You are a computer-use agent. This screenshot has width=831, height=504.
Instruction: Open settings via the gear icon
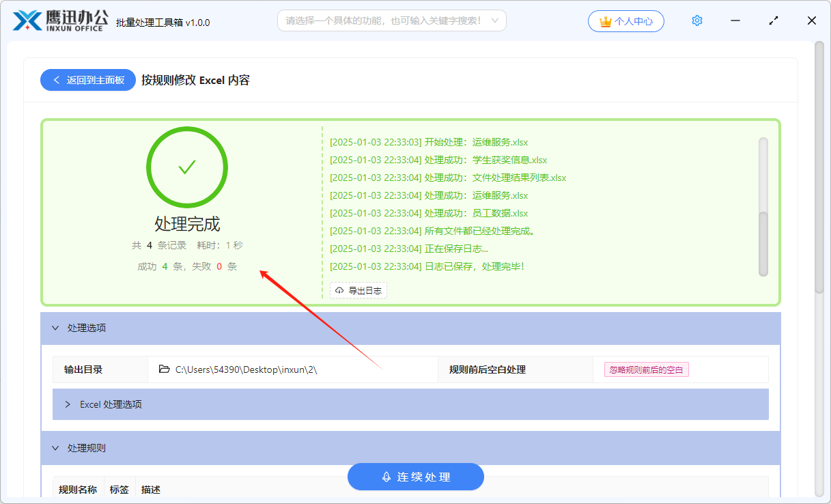[x=696, y=20]
